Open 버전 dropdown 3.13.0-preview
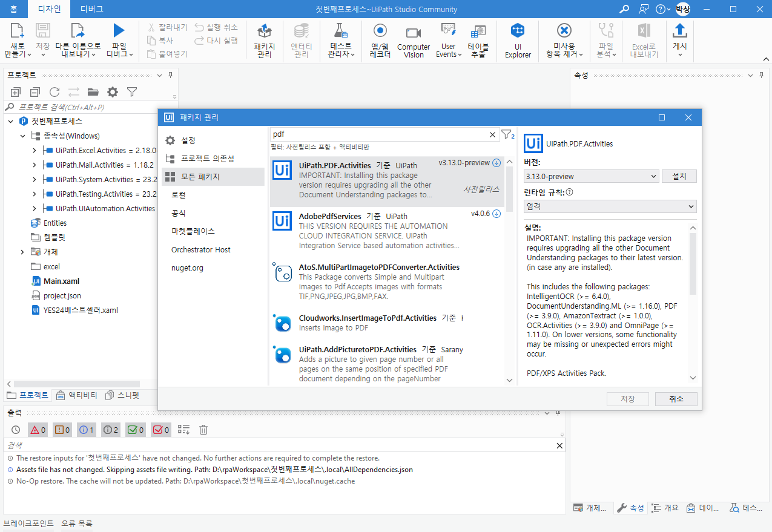Image resolution: width=772 pixels, height=532 pixels. [591, 176]
